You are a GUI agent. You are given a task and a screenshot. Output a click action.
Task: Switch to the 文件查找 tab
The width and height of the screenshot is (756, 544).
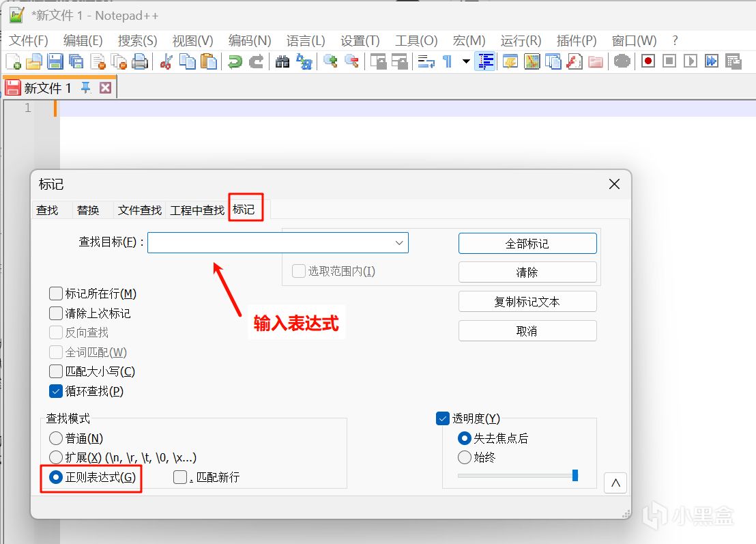[x=140, y=210]
